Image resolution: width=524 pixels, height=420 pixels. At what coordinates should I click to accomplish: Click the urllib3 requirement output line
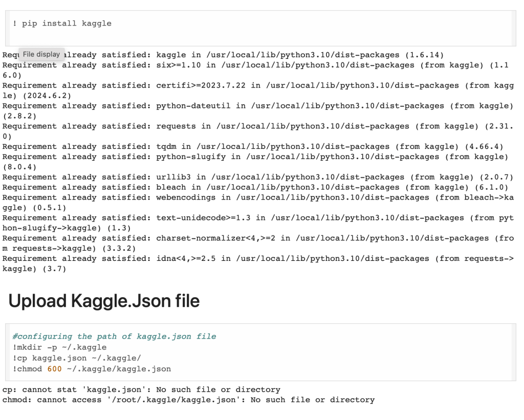pyautogui.click(x=256, y=177)
